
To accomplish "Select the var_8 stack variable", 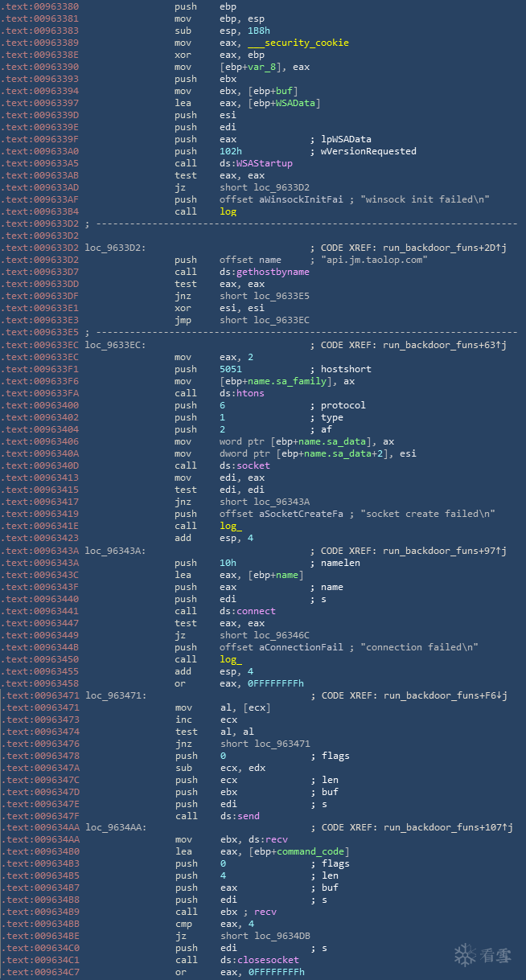I will (261, 67).
